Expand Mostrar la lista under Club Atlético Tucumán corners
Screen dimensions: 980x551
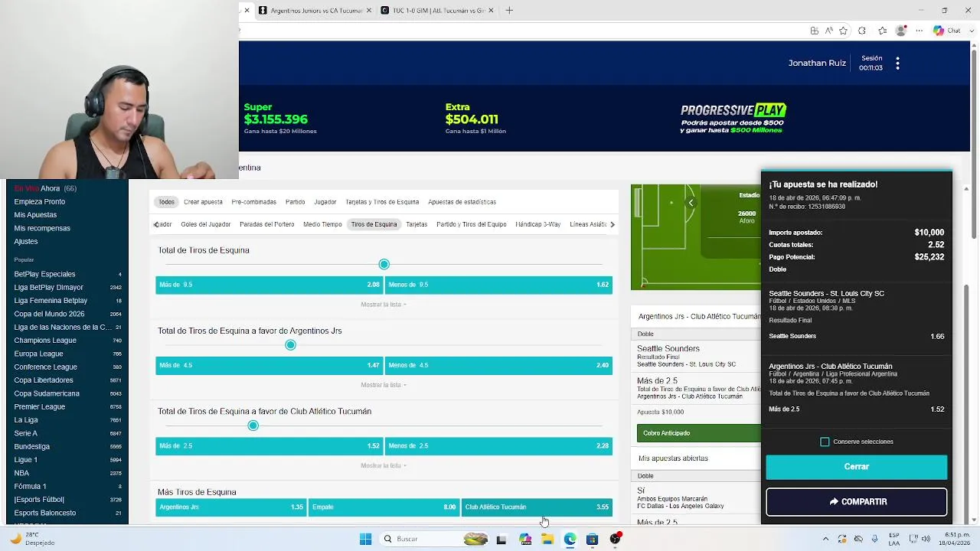pyautogui.click(x=383, y=465)
